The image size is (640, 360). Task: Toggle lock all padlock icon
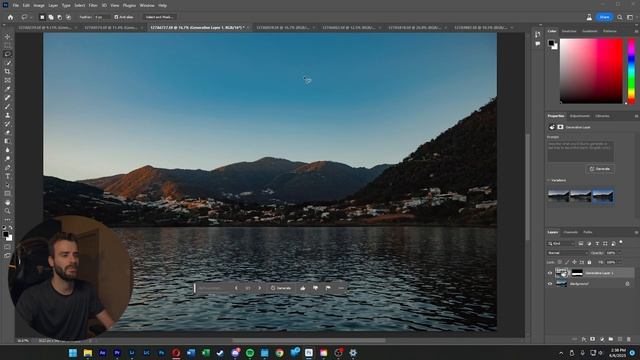coord(589,262)
